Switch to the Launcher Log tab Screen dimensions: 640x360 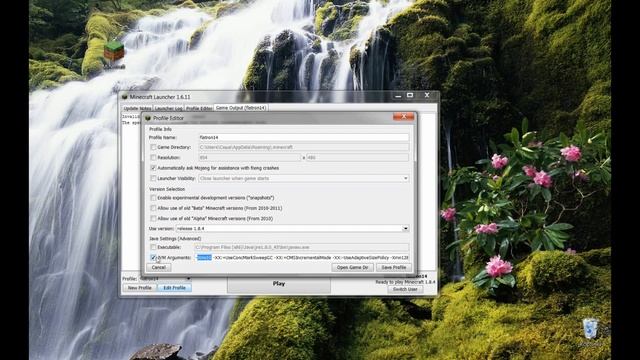click(169, 108)
